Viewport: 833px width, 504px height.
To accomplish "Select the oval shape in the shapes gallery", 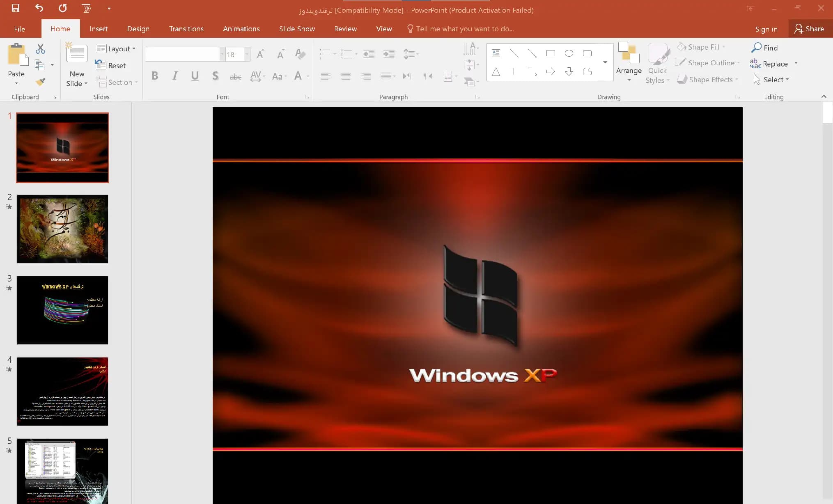I will click(569, 53).
